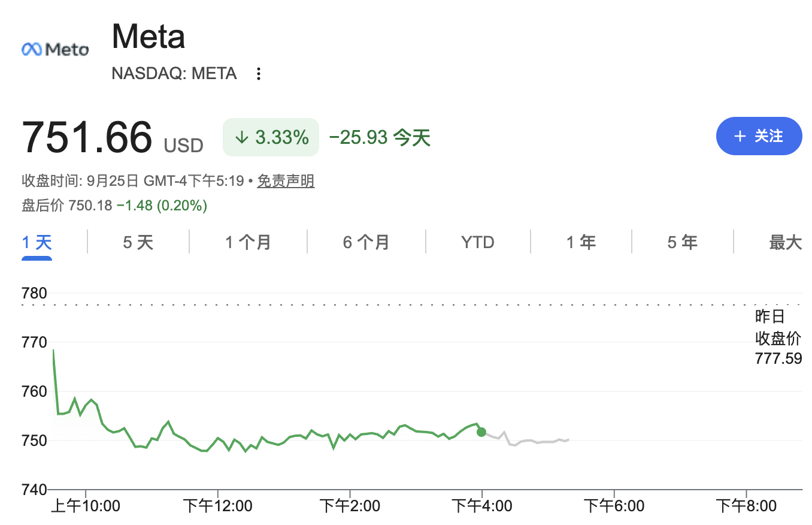Click the Meta company title
812x525 pixels.
[x=149, y=36]
